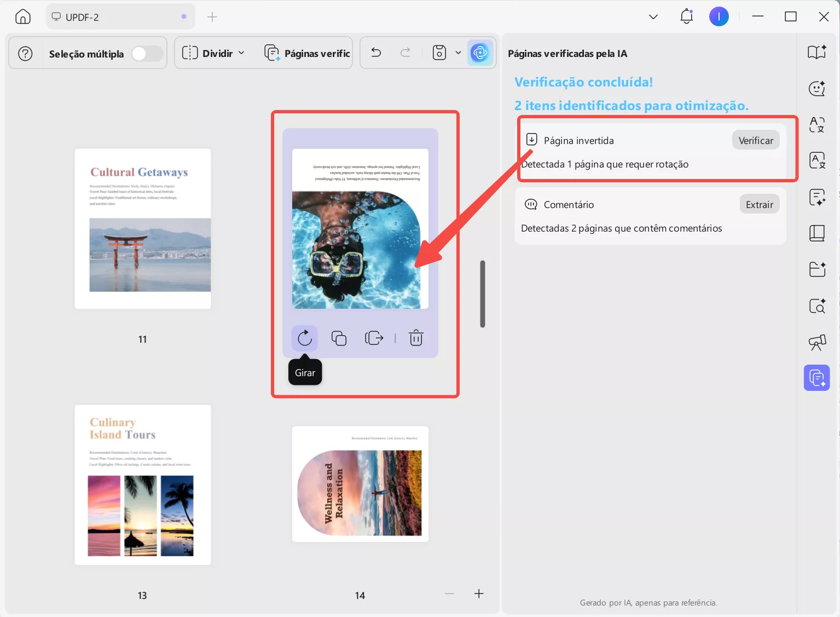Viewport: 840px width, 617px height.
Task: Select the Cultural Getaways page 11 thumbnail
Action: [143, 229]
